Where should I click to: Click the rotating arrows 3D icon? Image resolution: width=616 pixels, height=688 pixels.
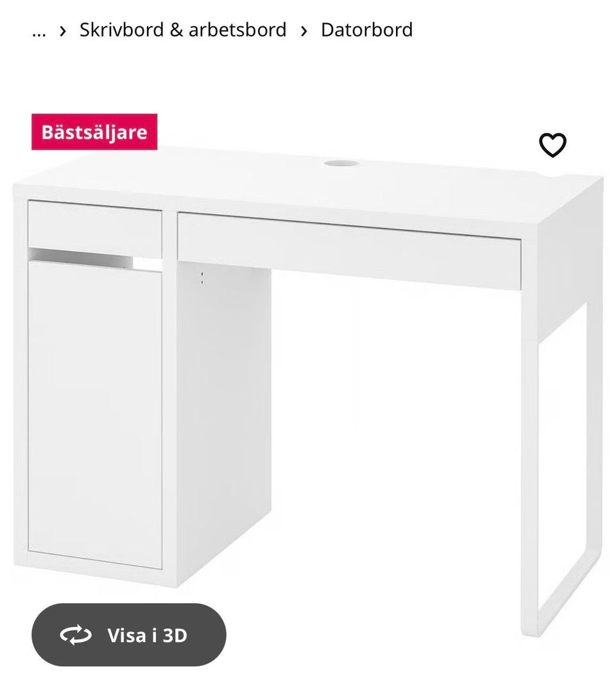[76, 635]
